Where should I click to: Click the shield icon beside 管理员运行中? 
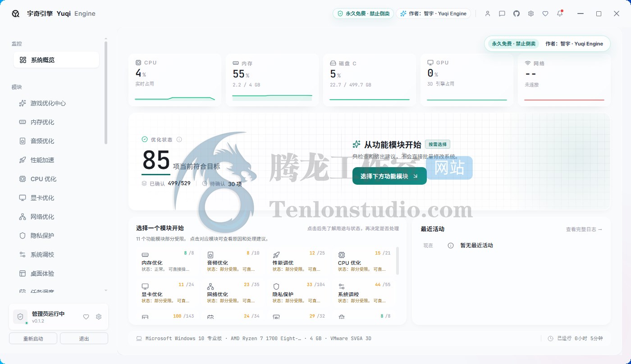coord(20,317)
